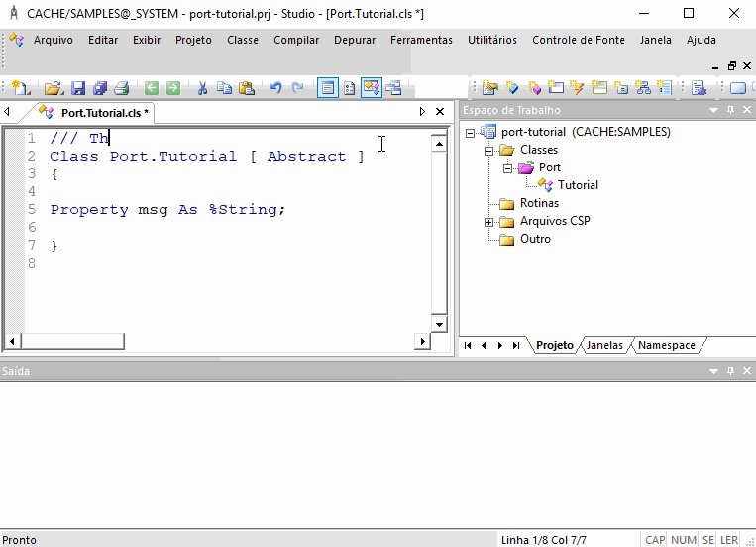756x547 pixels.
Task: Click the Paste clipboard icon
Action: [x=247, y=88]
